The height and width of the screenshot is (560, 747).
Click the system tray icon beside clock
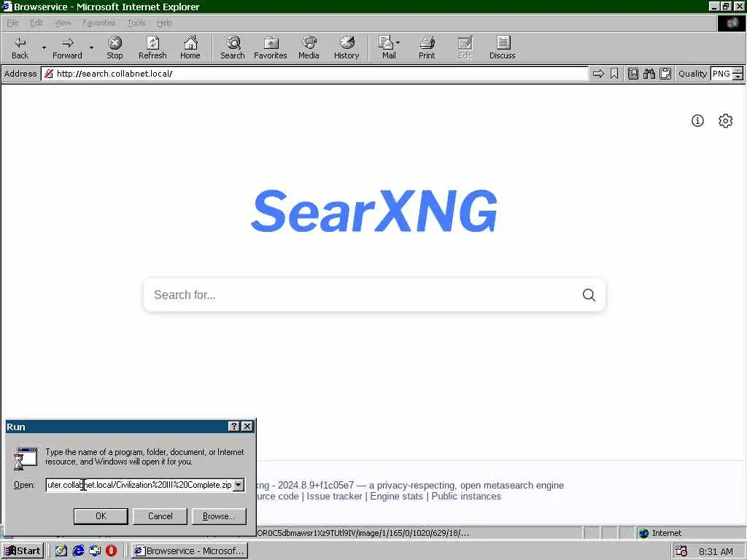tap(681, 551)
